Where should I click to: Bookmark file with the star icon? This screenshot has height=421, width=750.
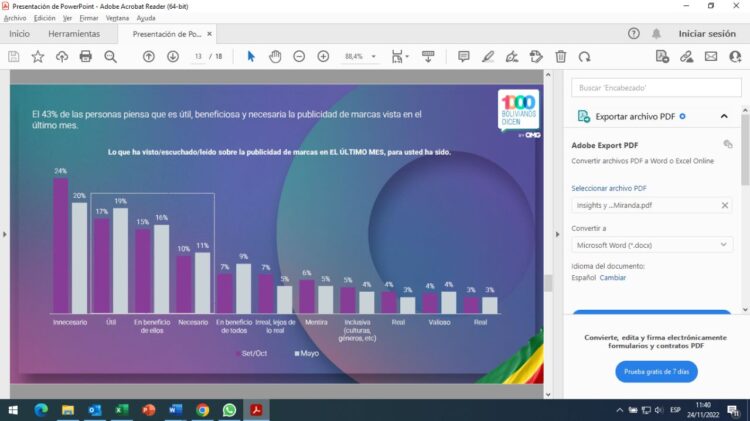tap(38, 56)
